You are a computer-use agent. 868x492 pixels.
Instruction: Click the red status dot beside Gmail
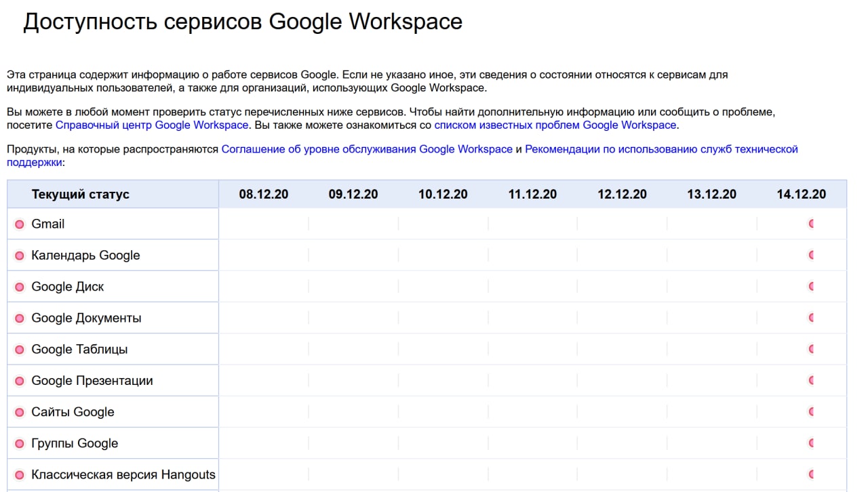pos(20,224)
